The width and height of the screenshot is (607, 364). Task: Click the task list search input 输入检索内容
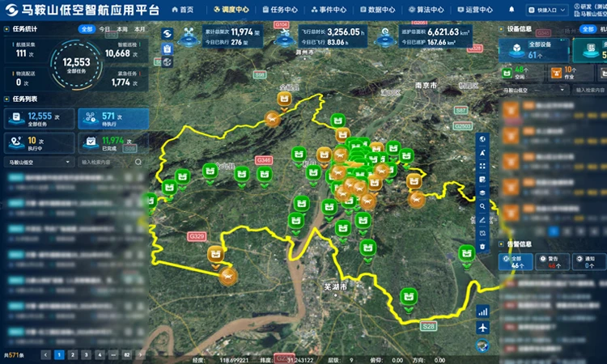(106, 162)
